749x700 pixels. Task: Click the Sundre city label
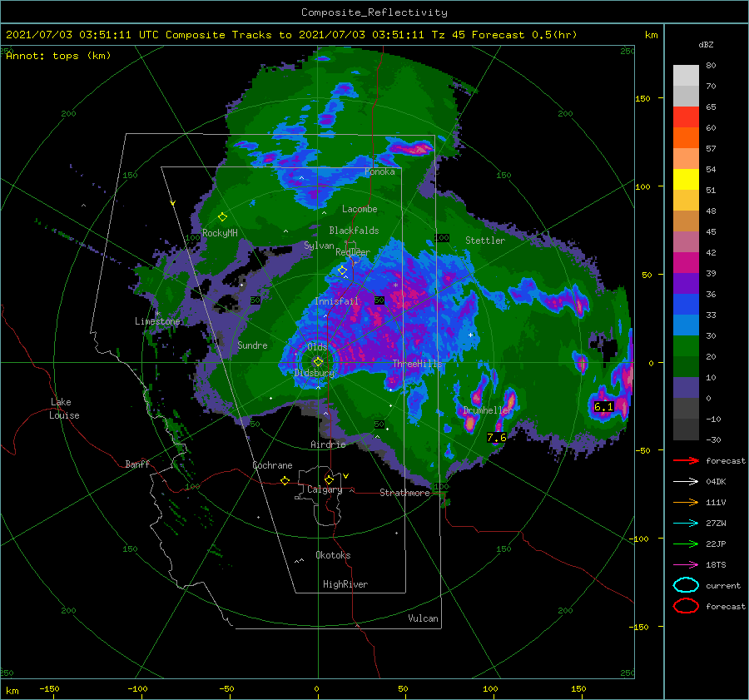click(252, 345)
